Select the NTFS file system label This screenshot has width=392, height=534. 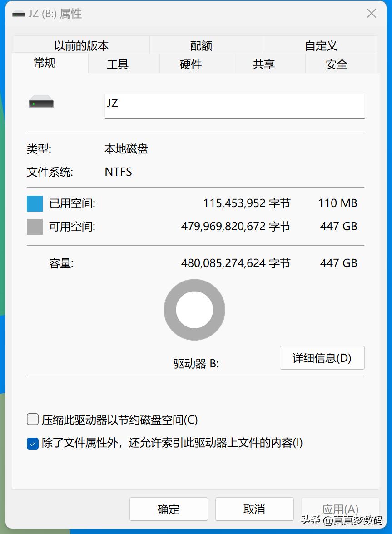pos(118,172)
